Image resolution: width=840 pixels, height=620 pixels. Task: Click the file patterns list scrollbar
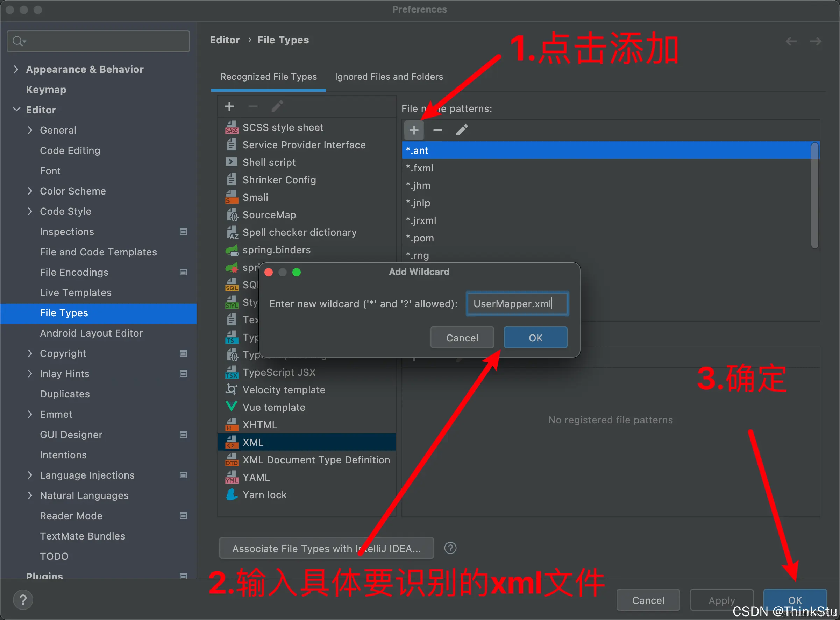pos(814,195)
